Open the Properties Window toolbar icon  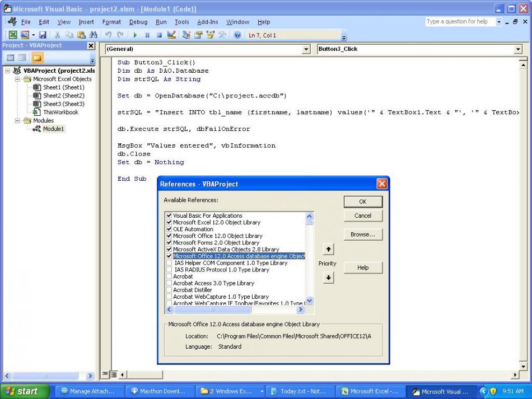[198, 35]
